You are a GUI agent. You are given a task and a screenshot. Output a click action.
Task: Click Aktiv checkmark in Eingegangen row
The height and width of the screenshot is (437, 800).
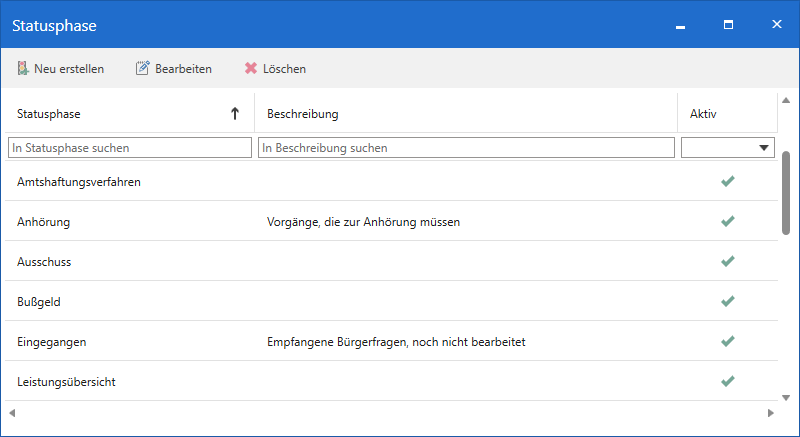click(728, 341)
